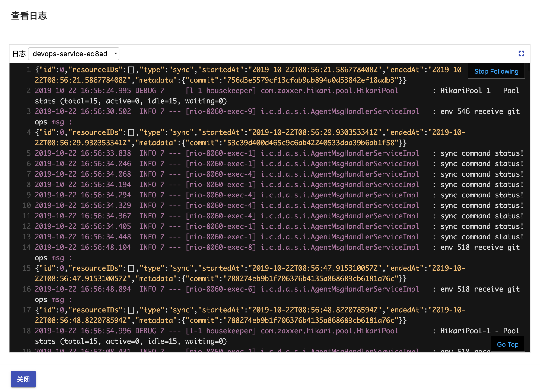This screenshot has width=540, height=392.
Task: Click log line 13 timestamp 16:56:34.448
Action: click(106, 237)
